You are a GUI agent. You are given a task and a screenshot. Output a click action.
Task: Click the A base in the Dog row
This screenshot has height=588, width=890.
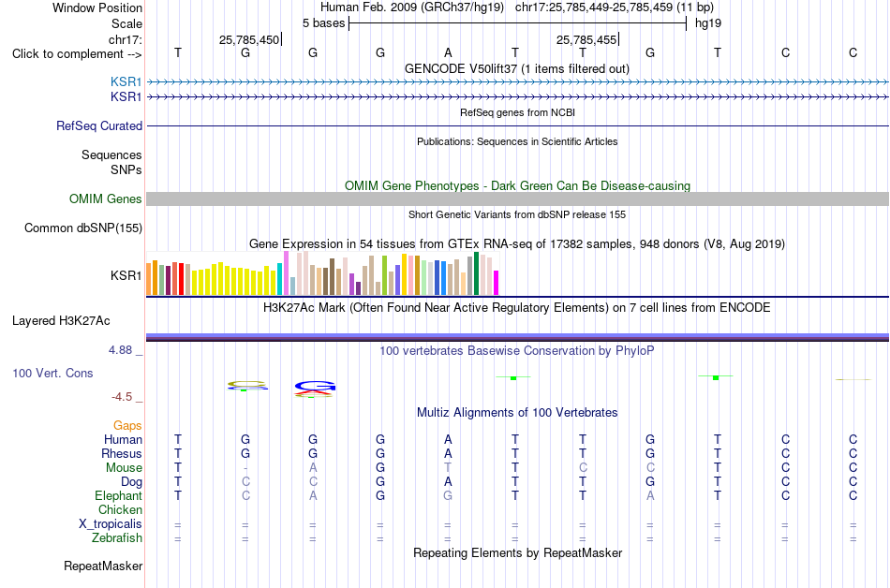[448, 482]
